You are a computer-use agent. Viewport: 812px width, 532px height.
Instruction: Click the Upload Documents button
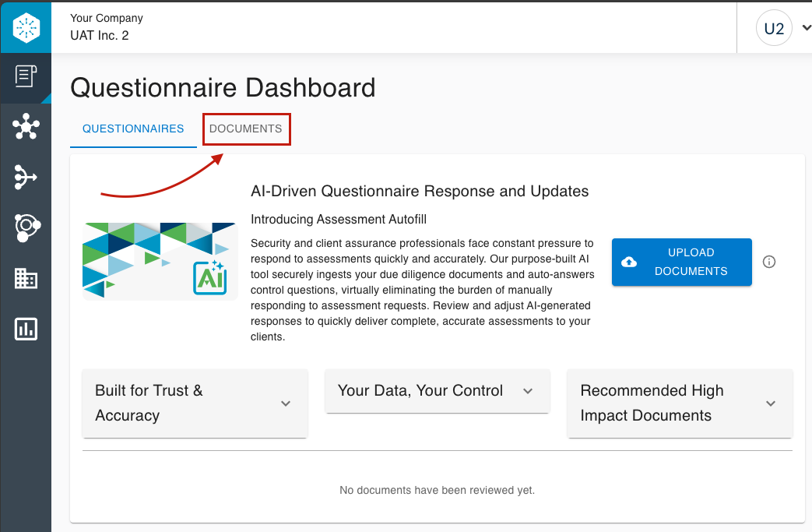click(681, 262)
